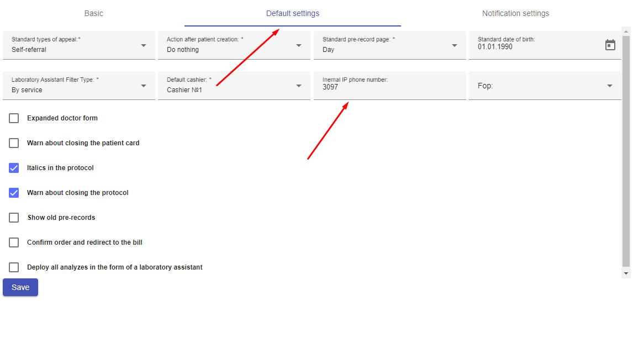Open the date of birth calendar picker
Viewport: 633px width, 364px height.
coord(610,45)
